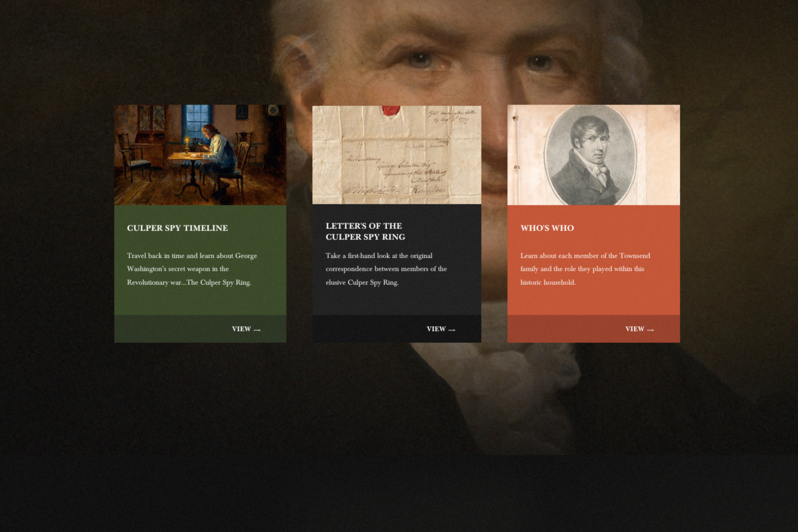
Task: Click the 'Take a first-hand look' description text
Action: pyautogui.click(x=386, y=269)
